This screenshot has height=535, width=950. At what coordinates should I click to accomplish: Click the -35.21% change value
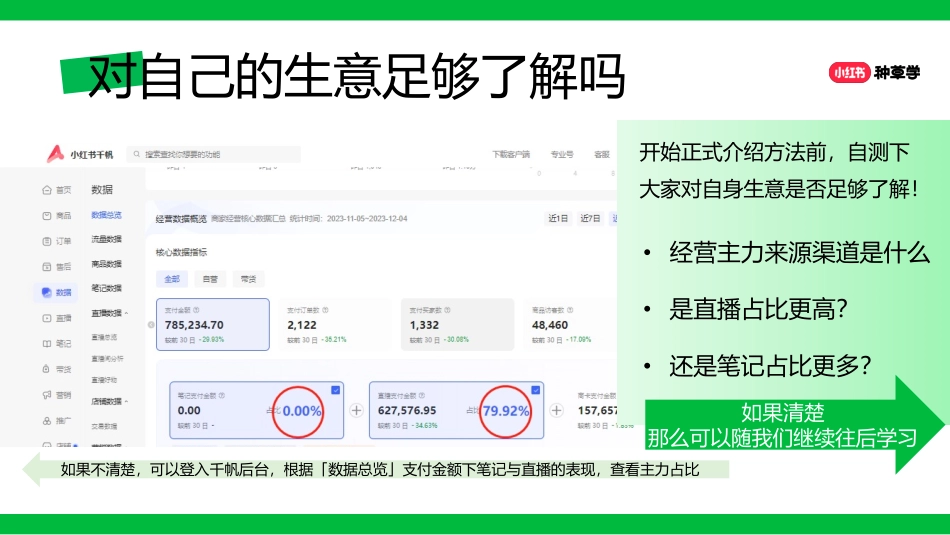coord(334,340)
